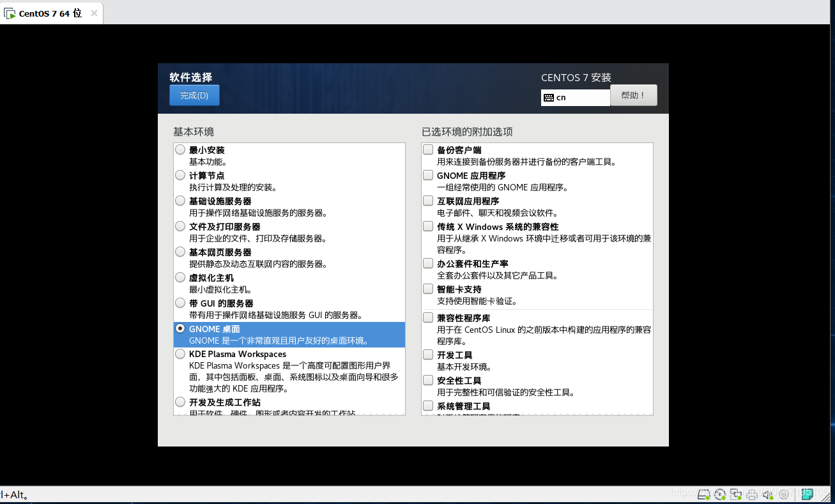Select the 带 GUI 的服务器 radio button
The image size is (835, 504).
click(180, 303)
